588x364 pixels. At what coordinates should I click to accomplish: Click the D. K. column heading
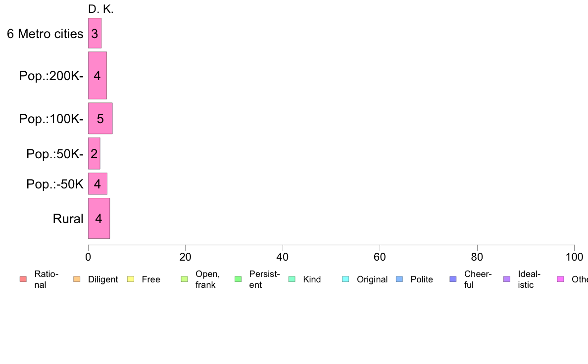(100, 9)
